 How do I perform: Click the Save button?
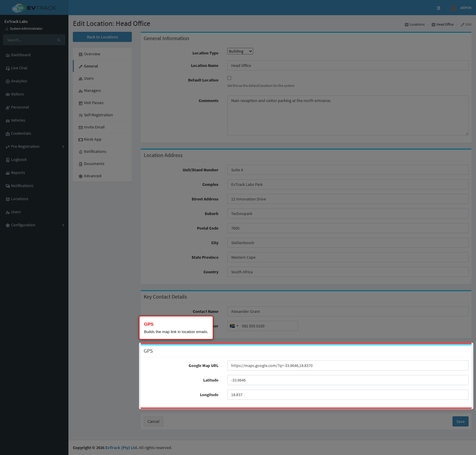point(460,421)
